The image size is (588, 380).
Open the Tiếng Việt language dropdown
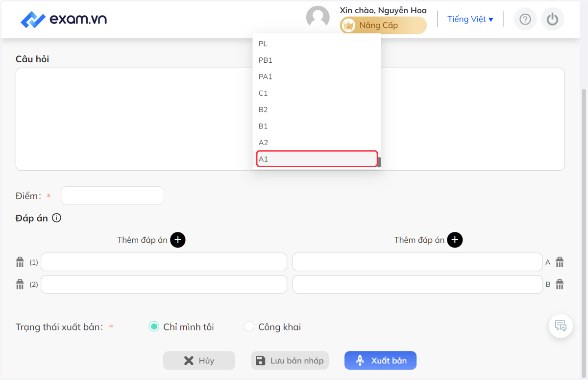(470, 20)
